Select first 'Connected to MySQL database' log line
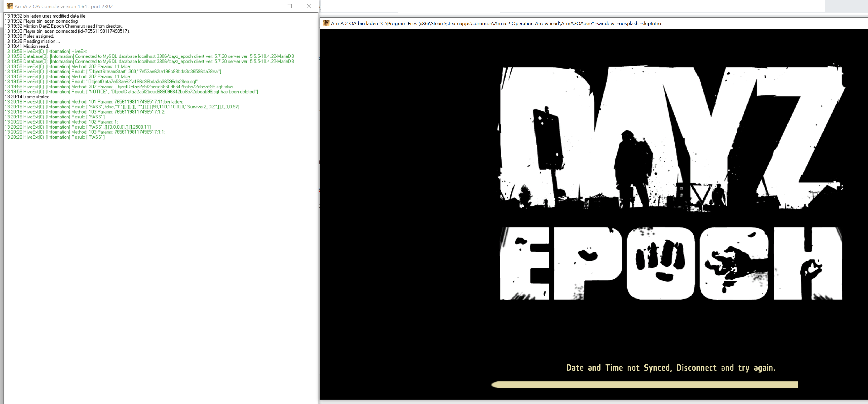This screenshot has height=404, width=868. click(149, 56)
